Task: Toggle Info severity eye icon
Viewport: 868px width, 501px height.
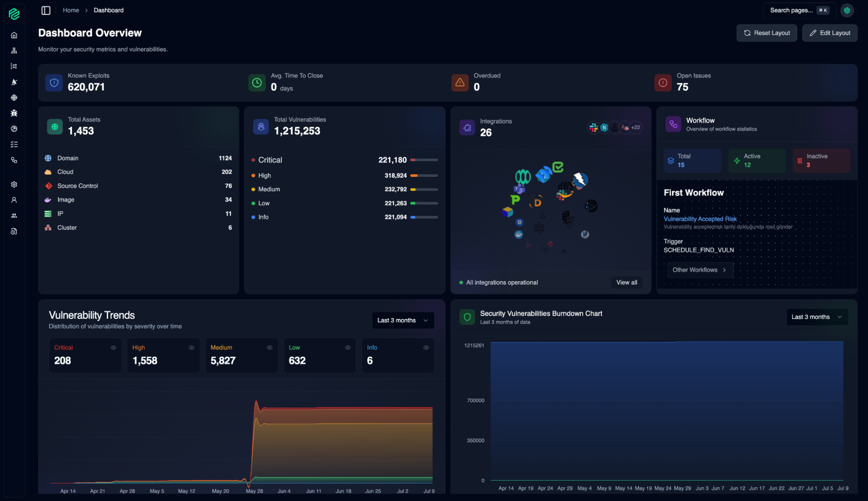Action: click(x=426, y=348)
